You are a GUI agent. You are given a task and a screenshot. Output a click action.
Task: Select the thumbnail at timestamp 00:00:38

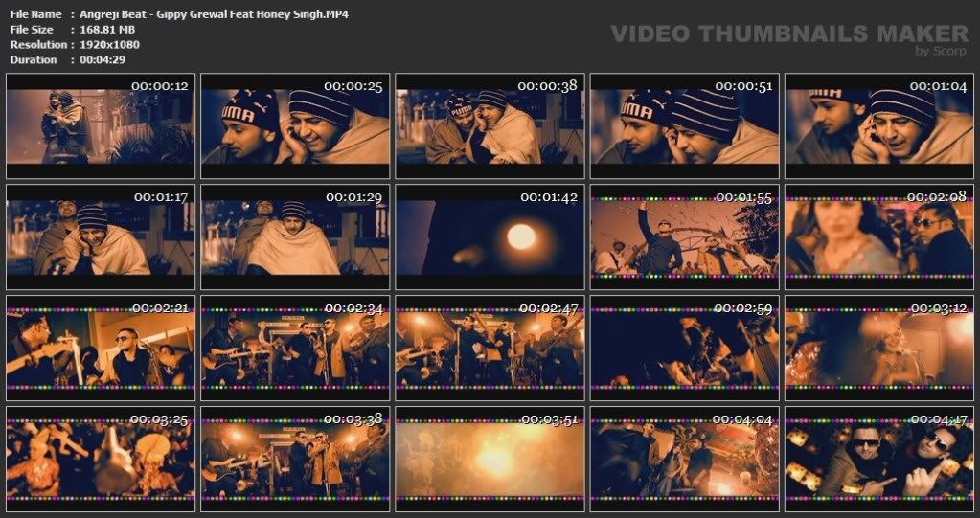tap(490, 126)
